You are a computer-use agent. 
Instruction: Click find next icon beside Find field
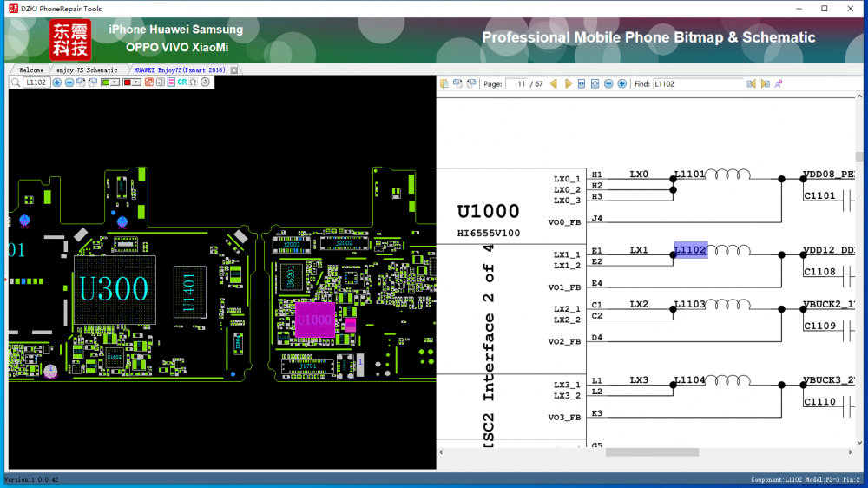click(x=765, y=84)
